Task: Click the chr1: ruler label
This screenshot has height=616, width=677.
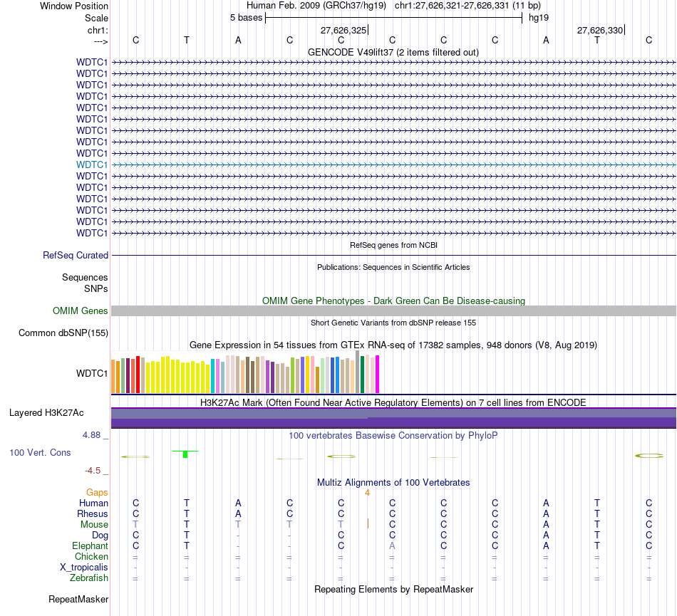Action: [98, 30]
